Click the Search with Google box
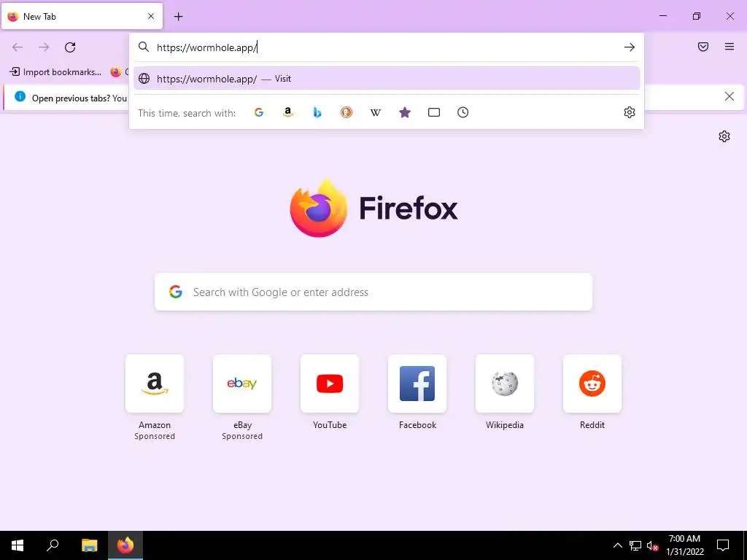Image resolution: width=747 pixels, height=560 pixels. pos(373,292)
